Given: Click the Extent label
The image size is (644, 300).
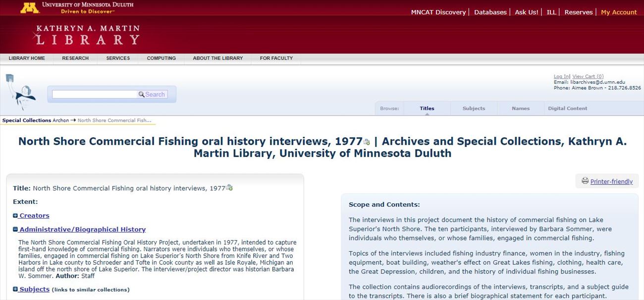Looking at the screenshot, I should coord(25,202).
